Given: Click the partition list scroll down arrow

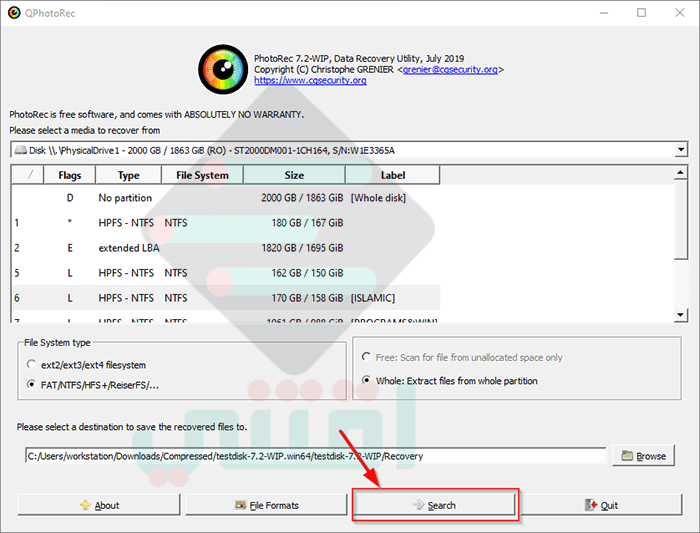Looking at the screenshot, I should 680,315.
